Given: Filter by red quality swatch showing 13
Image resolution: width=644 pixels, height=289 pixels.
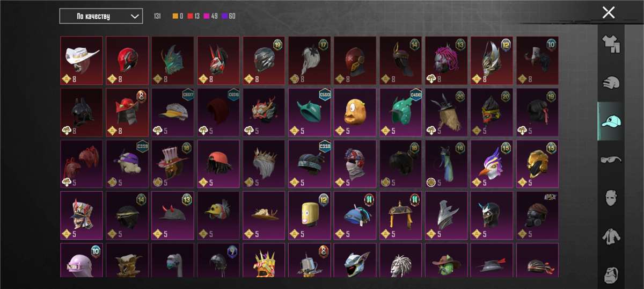Looking at the screenshot, I should (x=193, y=16).
